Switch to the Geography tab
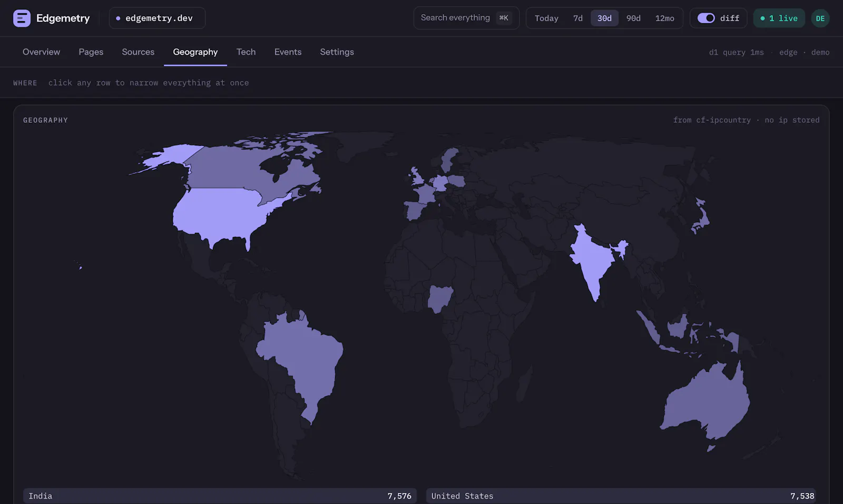The width and height of the screenshot is (843, 504). click(x=195, y=52)
